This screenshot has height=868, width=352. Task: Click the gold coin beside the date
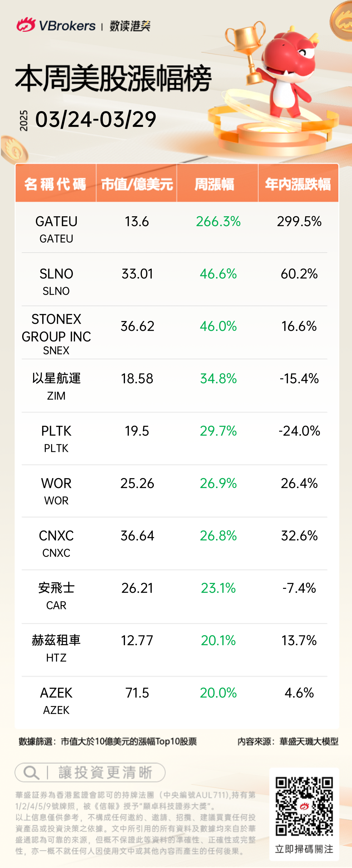14,149
